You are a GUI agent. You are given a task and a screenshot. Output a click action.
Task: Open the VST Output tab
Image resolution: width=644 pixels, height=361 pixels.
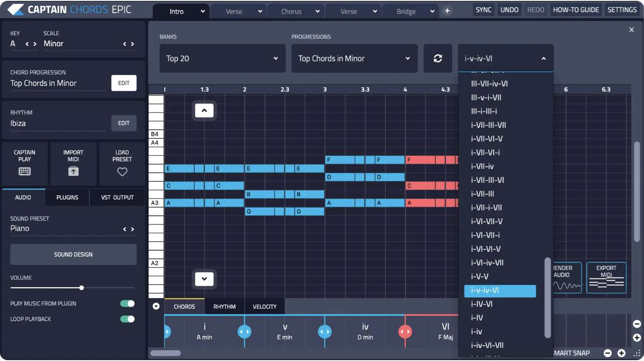[117, 197]
